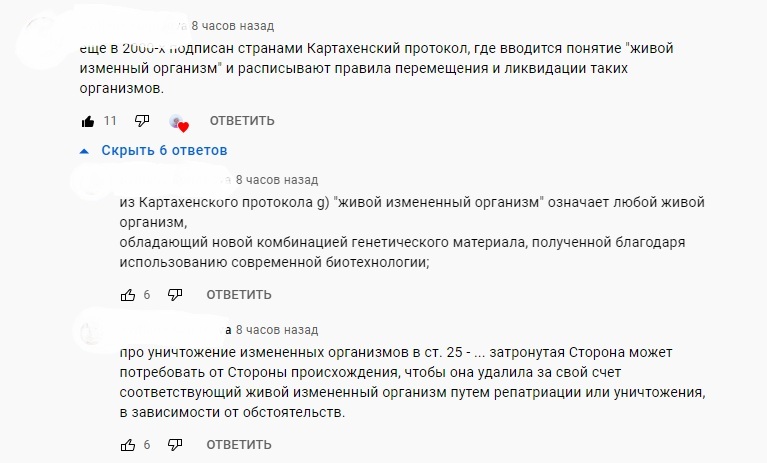Dislike the reply about ст. 25
The width and height of the screenshot is (767, 463).
(x=175, y=445)
